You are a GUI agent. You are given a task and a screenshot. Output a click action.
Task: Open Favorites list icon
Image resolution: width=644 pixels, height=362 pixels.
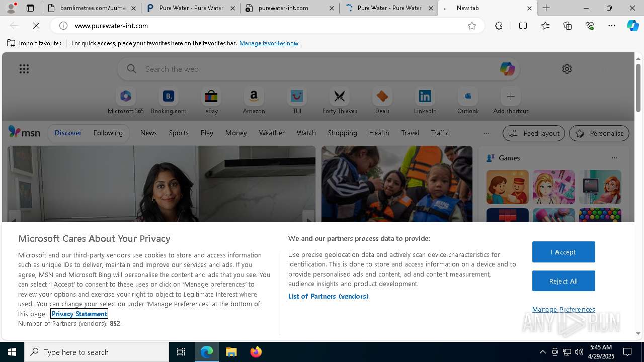click(x=545, y=26)
